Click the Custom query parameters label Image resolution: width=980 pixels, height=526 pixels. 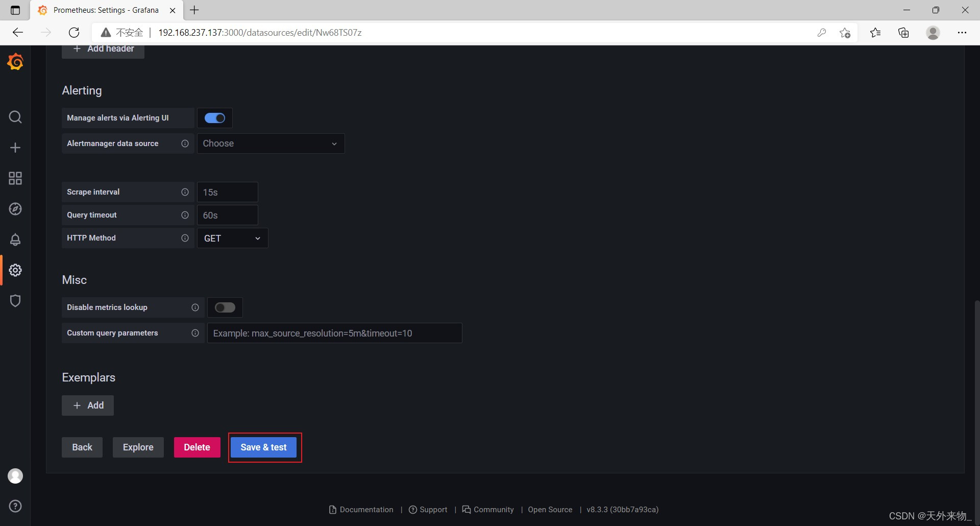coord(112,333)
